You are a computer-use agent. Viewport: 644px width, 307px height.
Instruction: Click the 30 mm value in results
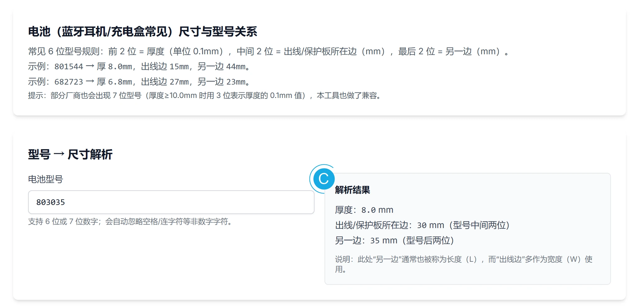click(x=430, y=225)
